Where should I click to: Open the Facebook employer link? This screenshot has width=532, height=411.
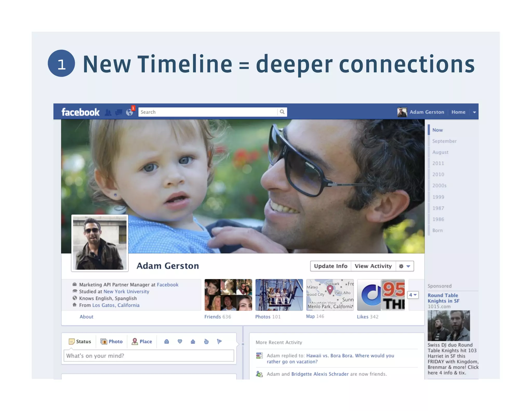(168, 285)
